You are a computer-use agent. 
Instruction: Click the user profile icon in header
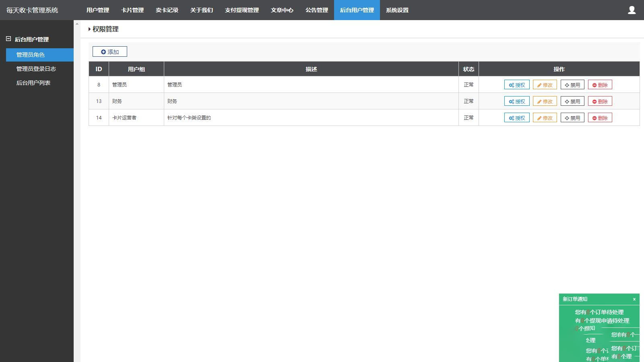632,10
